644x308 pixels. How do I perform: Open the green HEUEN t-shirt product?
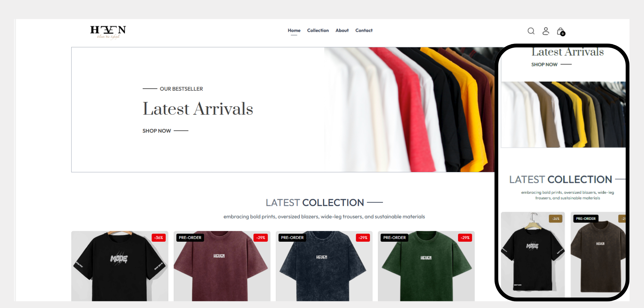tap(426, 266)
